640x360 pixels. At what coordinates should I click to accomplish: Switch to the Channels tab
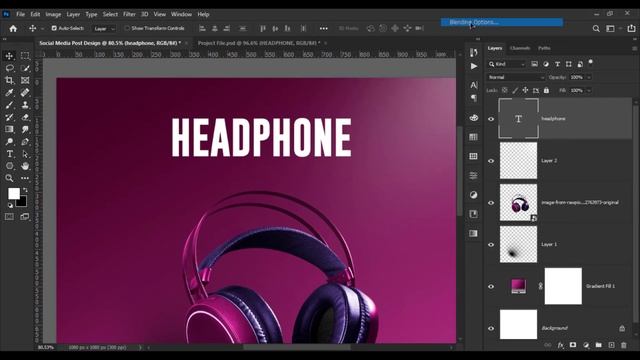coord(520,48)
